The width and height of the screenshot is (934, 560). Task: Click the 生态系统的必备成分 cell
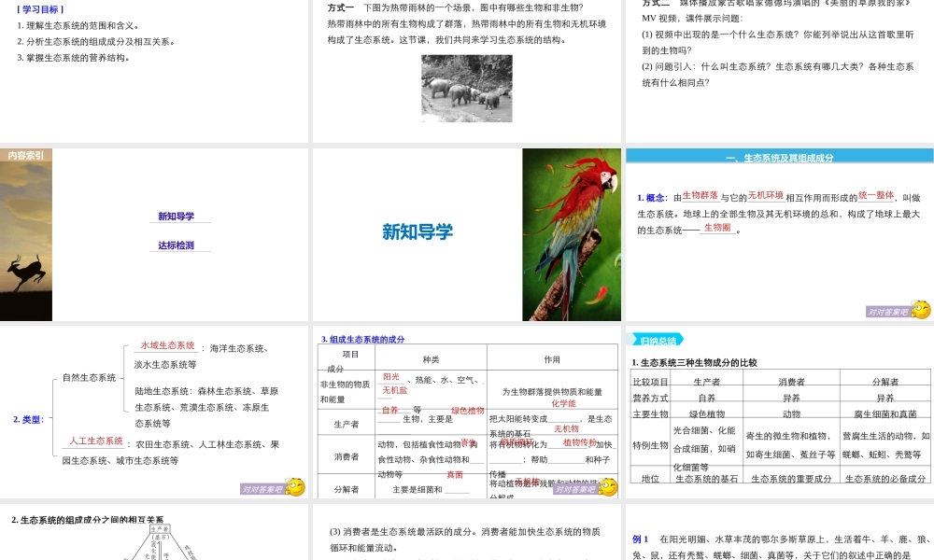tap(885, 479)
